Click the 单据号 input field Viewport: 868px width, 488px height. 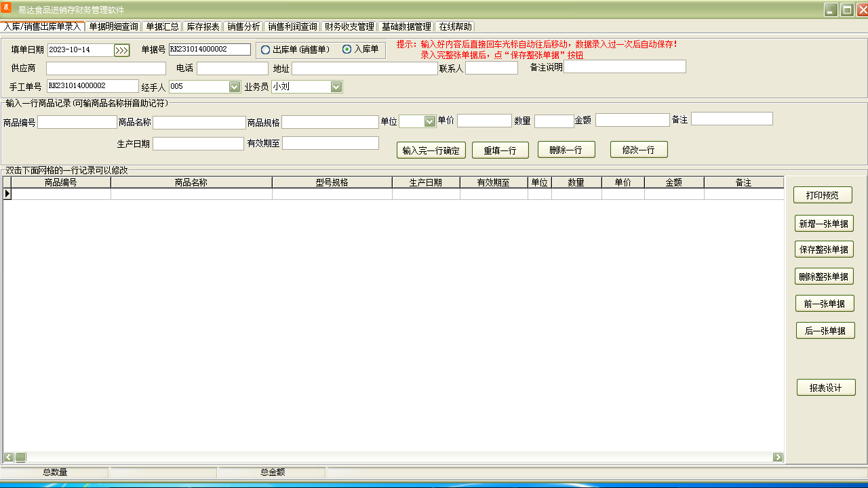[x=210, y=49]
